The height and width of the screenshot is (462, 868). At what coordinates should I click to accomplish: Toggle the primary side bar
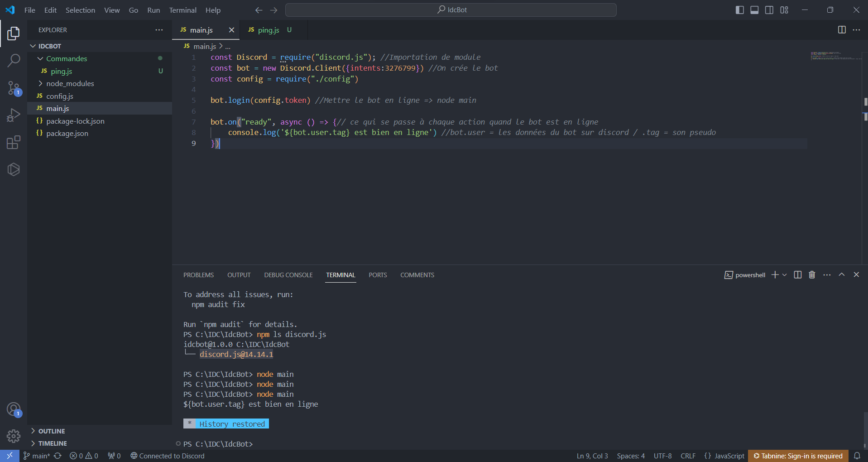tap(739, 10)
